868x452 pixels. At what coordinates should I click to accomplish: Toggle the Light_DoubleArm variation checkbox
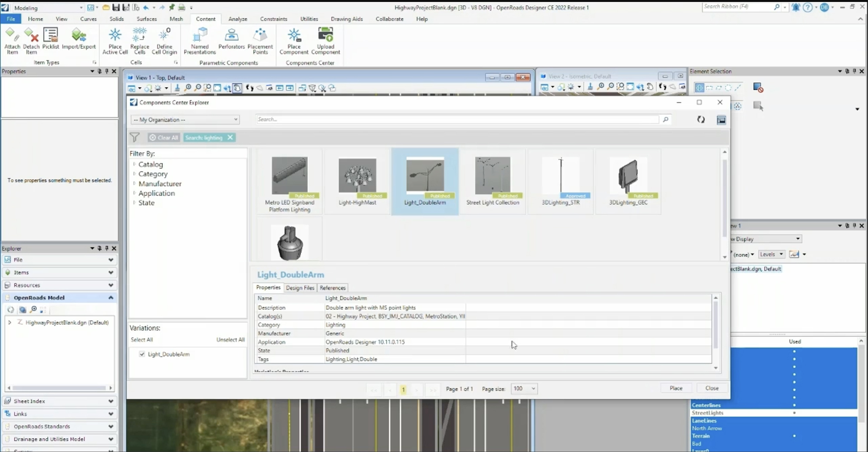(x=142, y=354)
